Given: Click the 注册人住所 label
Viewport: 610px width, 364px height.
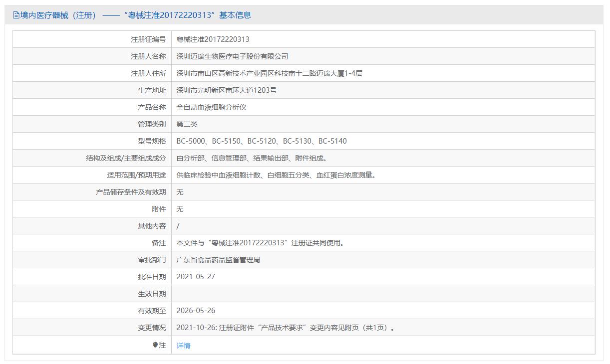Looking at the screenshot, I should point(148,73).
